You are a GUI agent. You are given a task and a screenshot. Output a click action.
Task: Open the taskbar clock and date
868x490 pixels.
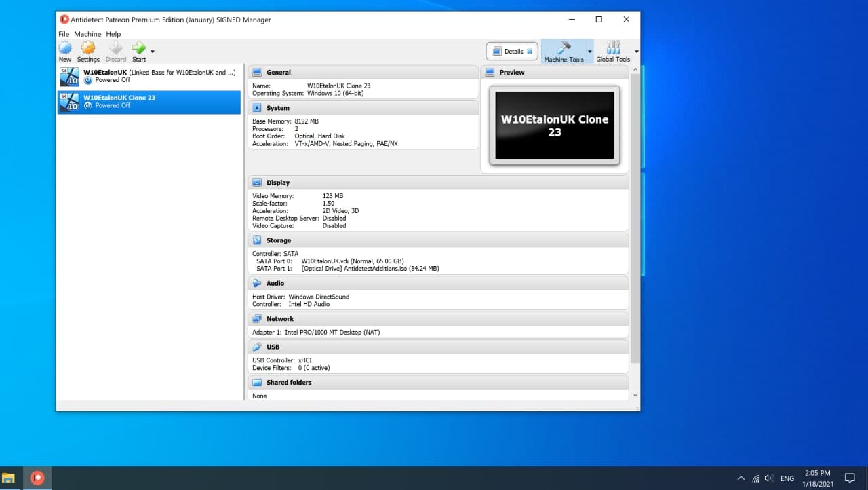pyautogui.click(x=817, y=478)
